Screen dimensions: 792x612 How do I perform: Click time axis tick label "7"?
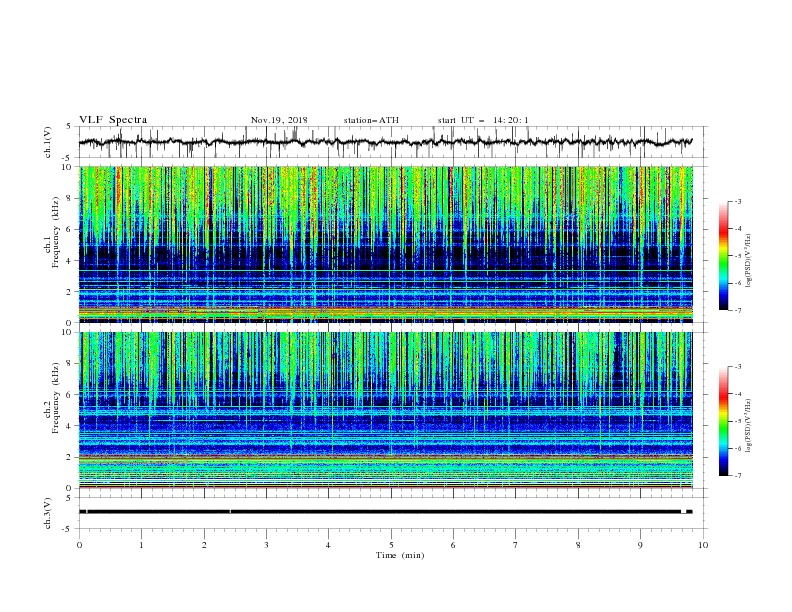point(516,545)
